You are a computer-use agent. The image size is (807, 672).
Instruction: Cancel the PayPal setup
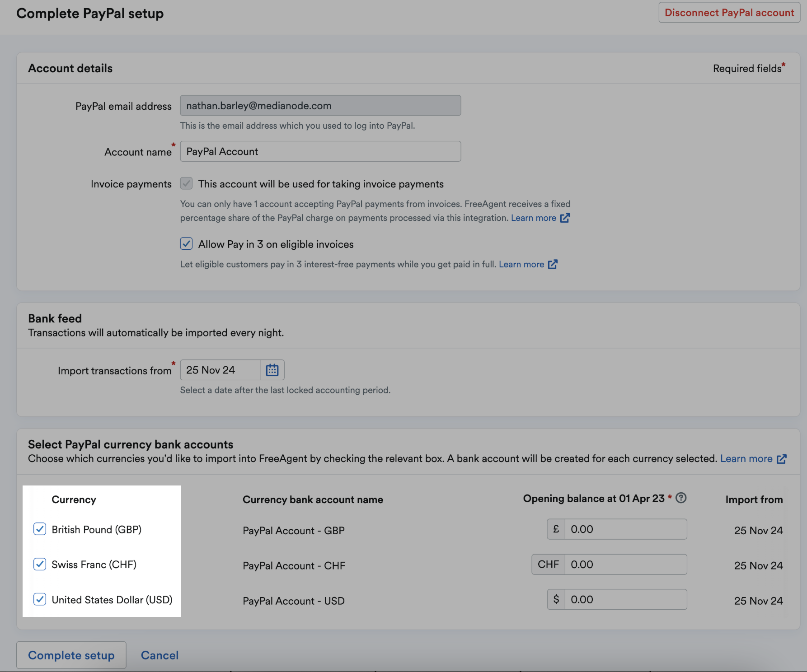[x=160, y=655]
